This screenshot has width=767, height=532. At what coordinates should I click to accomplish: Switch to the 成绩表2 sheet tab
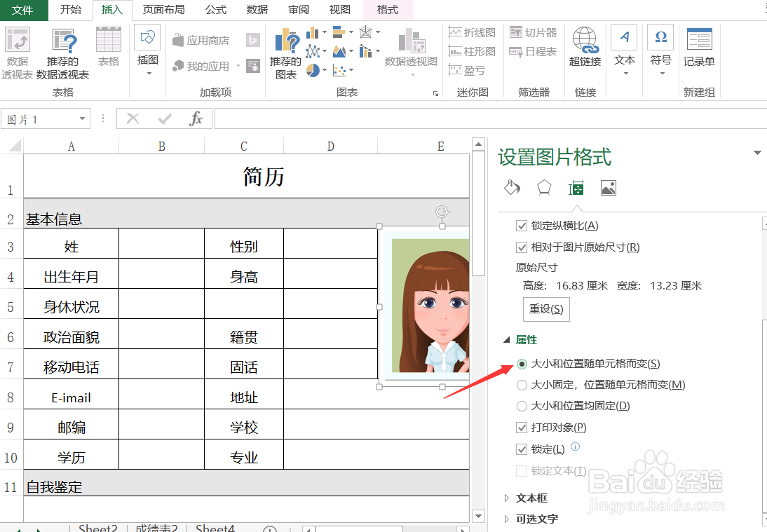coord(156,528)
